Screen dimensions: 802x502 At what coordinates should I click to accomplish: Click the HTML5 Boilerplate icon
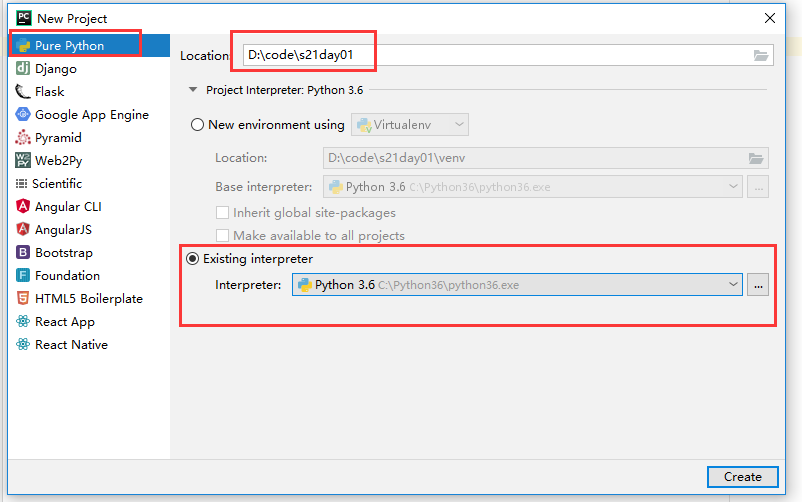click(x=23, y=298)
